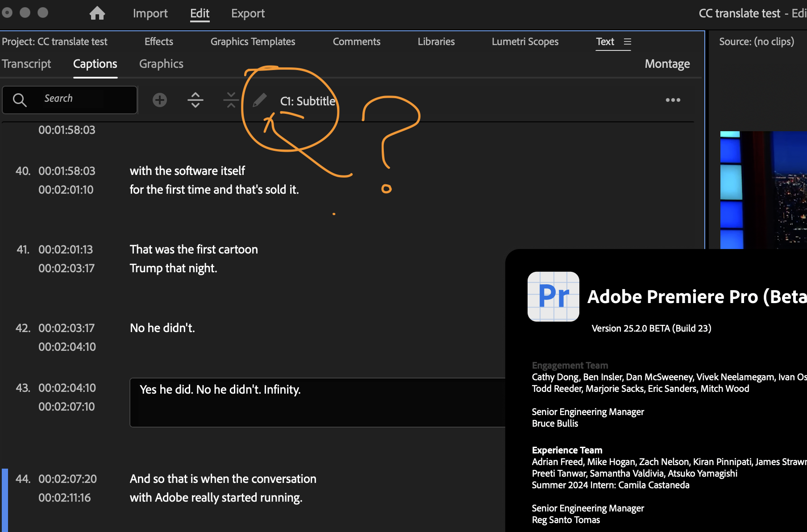Viewport: 807px width, 532px height.
Task: Open the Text panel hamburger menu
Action: [x=628, y=42]
